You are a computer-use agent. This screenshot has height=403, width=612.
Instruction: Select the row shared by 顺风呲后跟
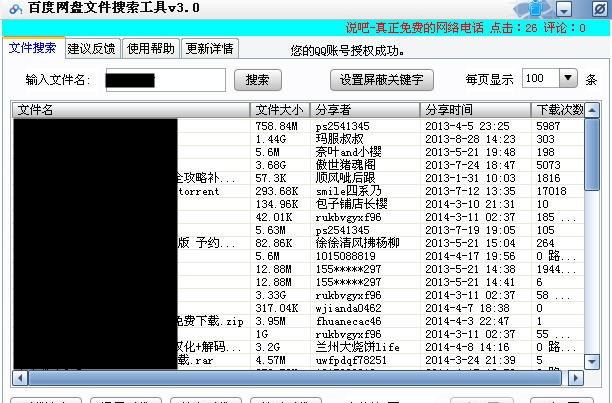click(x=299, y=178)
